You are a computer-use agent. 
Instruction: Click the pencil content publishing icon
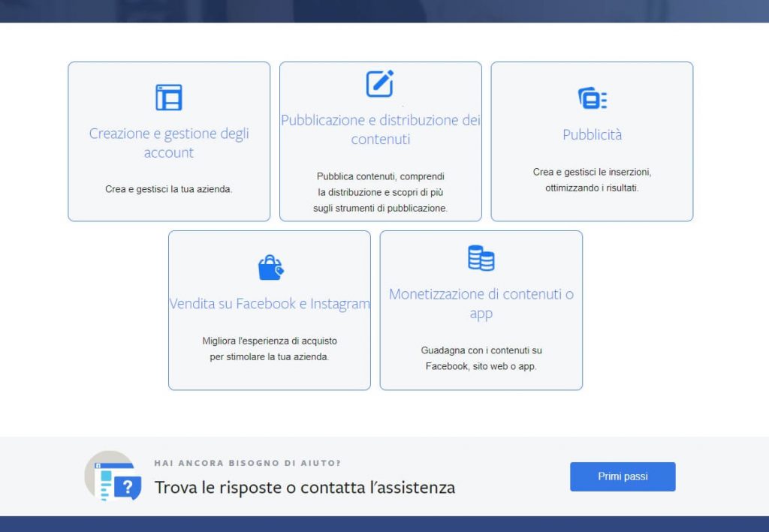[381, 83]
